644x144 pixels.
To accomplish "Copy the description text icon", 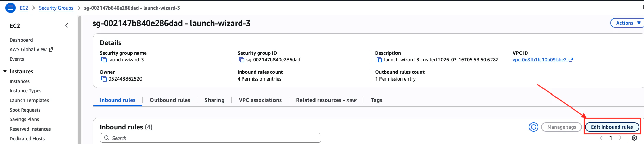I will coord(379,60).
